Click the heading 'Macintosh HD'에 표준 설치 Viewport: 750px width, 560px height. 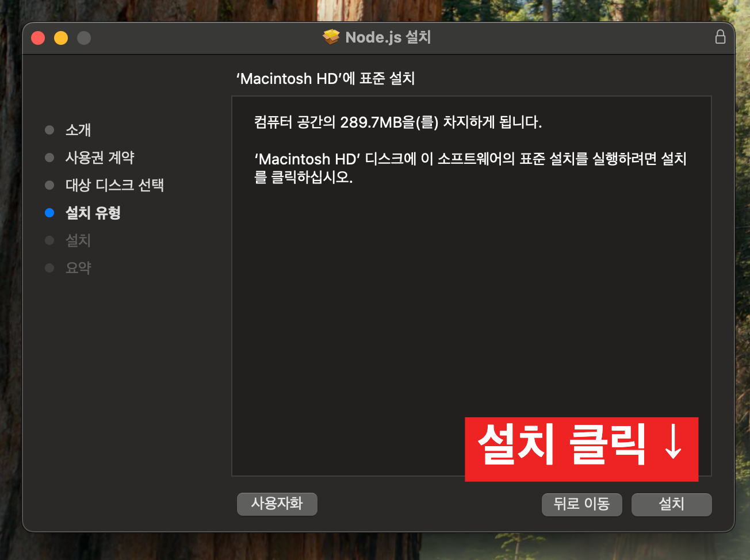(326, 79)
